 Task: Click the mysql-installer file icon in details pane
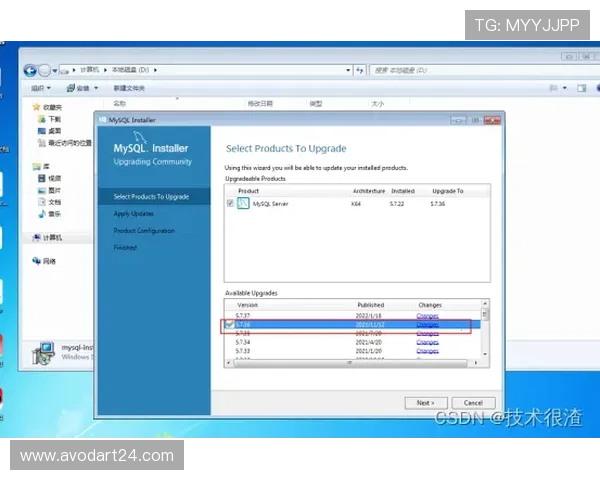click(x=43, y=353)
